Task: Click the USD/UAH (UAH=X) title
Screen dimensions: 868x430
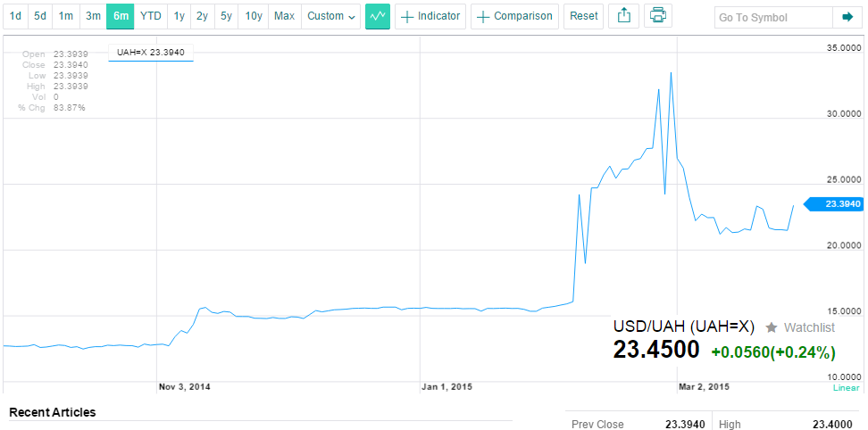Action: coord(684,327)
